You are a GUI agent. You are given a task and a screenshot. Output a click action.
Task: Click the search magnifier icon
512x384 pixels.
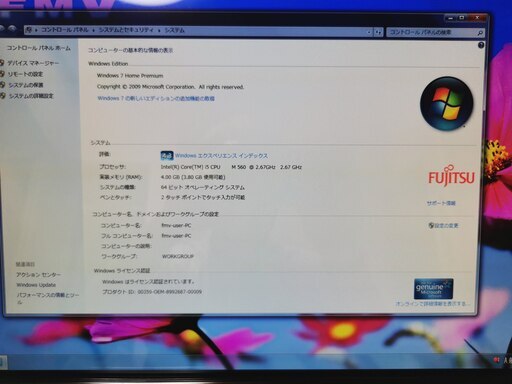click(480, 33)
